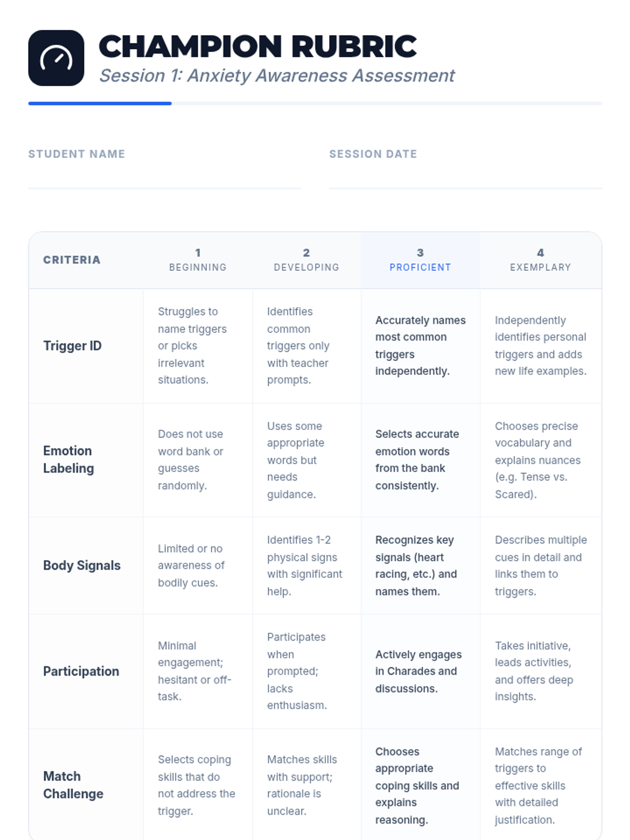Select the 3 Proficient column header
630x840 pixels.
pyautogui.click(x=421, y=260)
